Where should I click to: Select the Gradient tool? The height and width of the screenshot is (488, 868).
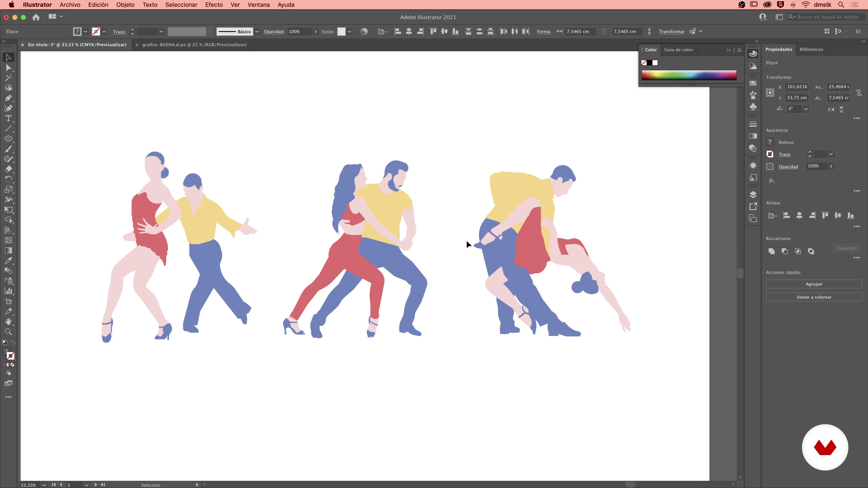coord(8,251)
